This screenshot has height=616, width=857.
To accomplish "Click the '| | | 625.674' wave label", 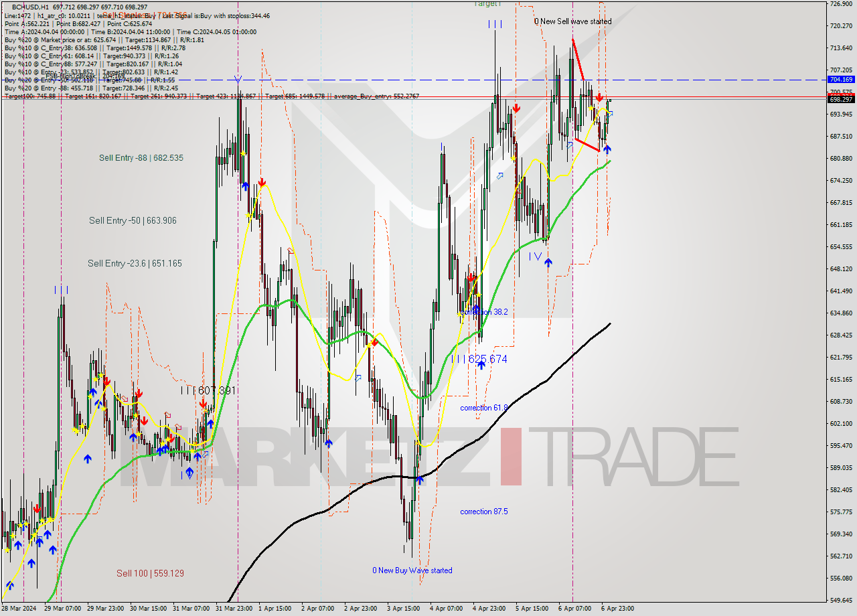I will pos(479,360).
